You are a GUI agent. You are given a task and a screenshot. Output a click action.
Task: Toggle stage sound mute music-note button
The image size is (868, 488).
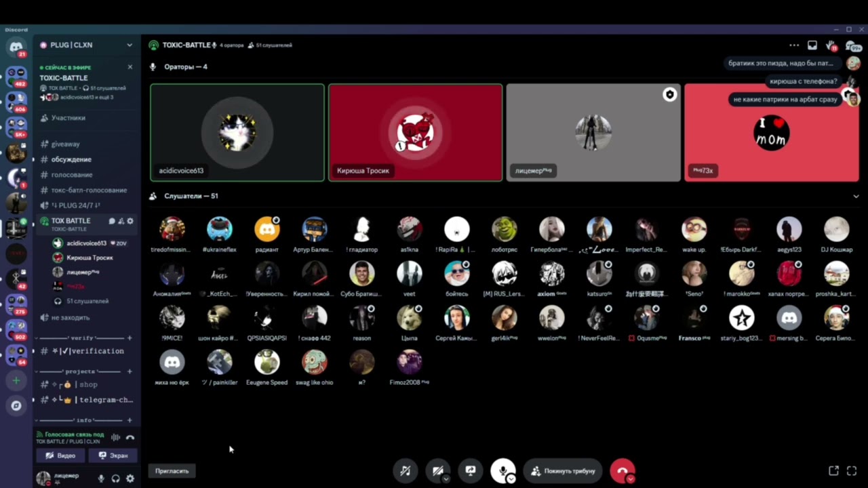click(x=405, y=470)
